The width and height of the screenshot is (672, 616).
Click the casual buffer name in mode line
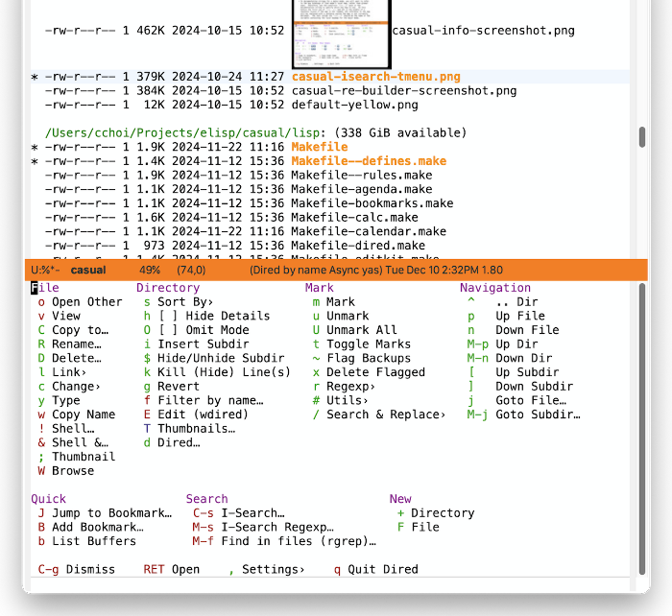[88, 271]
